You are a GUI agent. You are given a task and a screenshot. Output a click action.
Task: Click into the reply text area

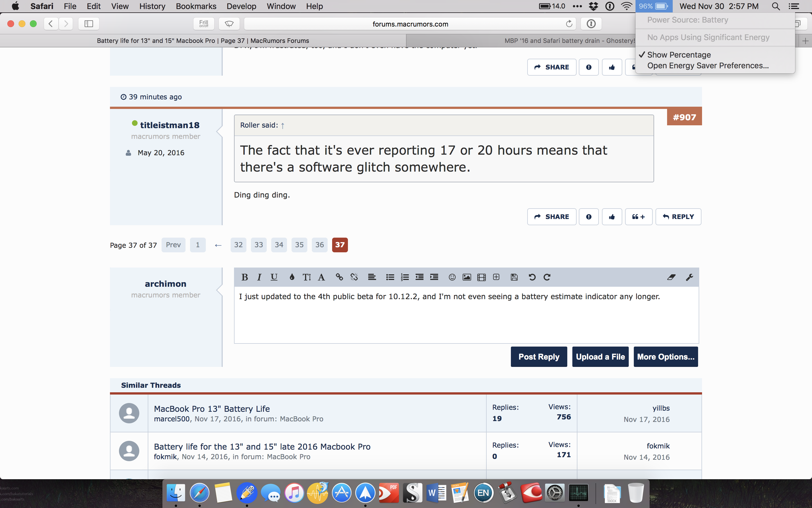[466, 315]
